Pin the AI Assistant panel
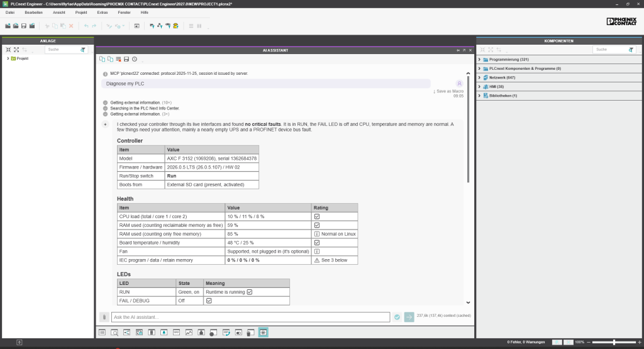 [458, 50]
